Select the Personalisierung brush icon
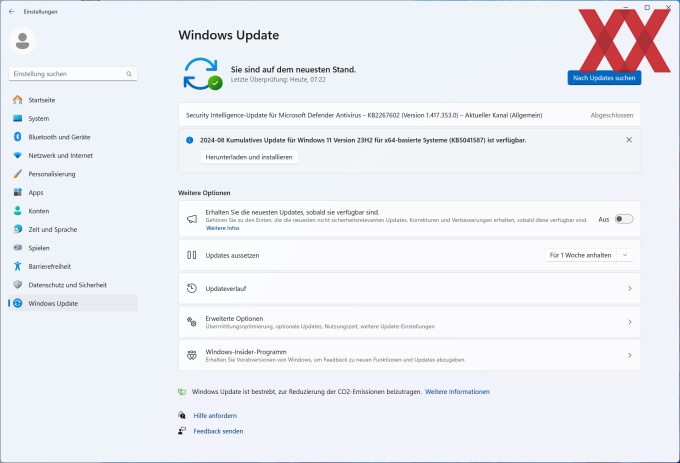 [x=17, y=174]
